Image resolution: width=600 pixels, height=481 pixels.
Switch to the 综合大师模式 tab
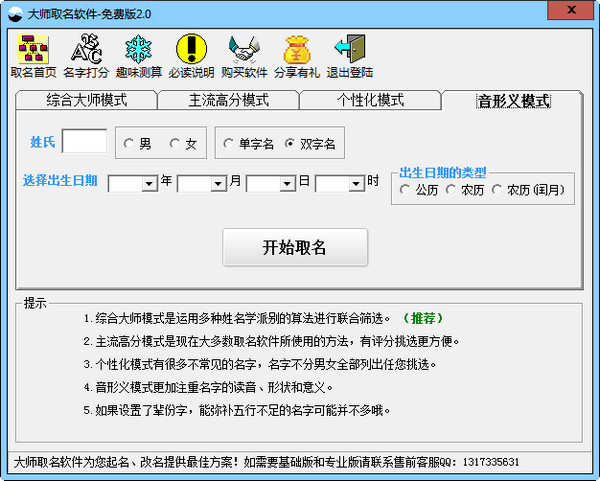click(x=87, y=100)
